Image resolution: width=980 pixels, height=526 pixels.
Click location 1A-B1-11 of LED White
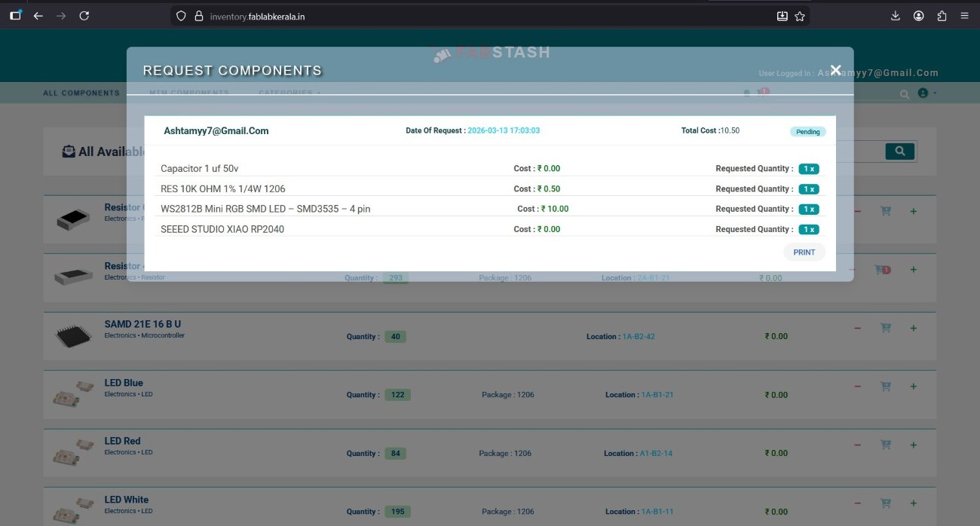(657, 512)
